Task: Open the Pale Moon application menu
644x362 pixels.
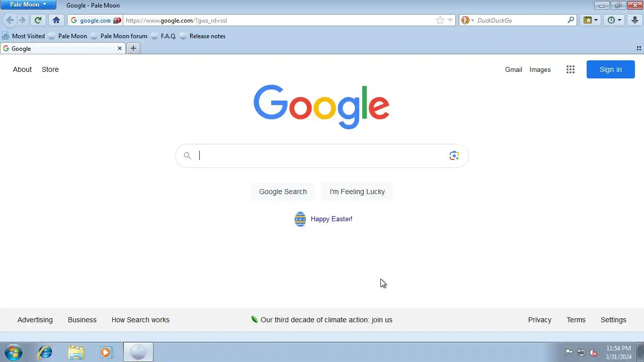Action: 28,5
